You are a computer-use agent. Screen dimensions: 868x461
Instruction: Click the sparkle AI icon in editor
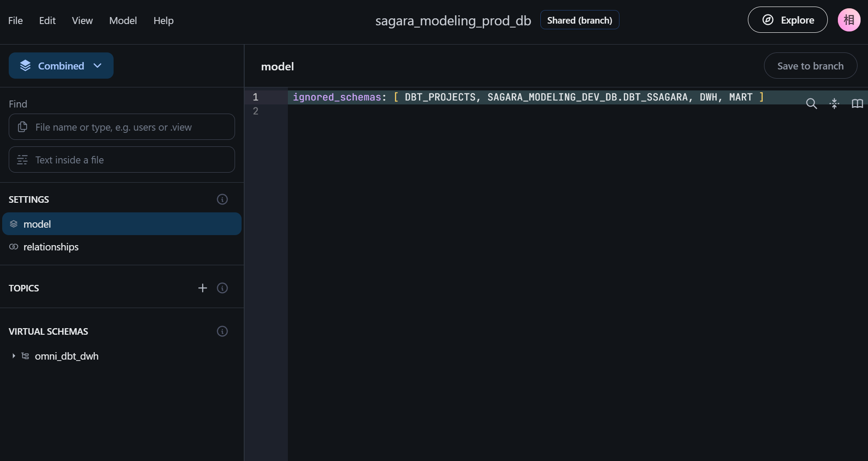(834, 104)
